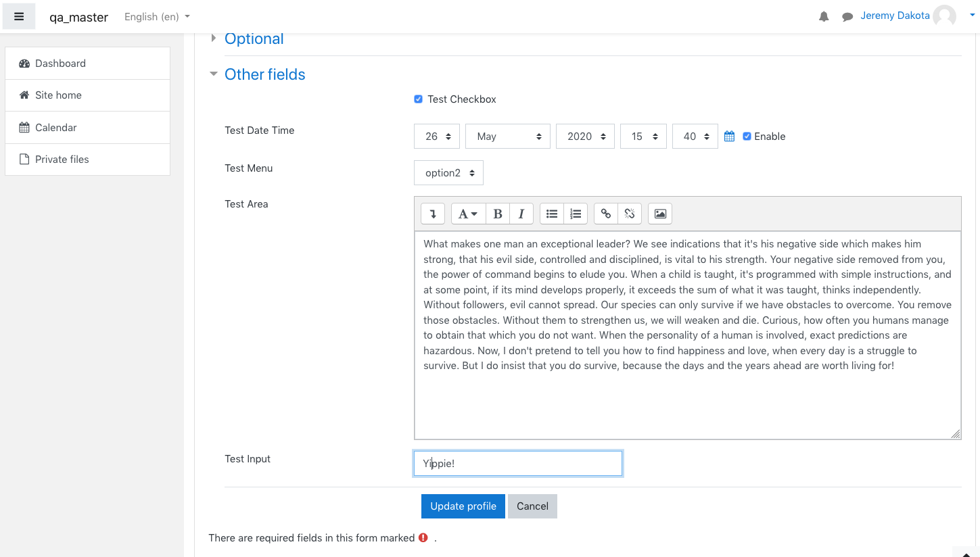
Task: Click the Test Input label
Action: (248, 459)
